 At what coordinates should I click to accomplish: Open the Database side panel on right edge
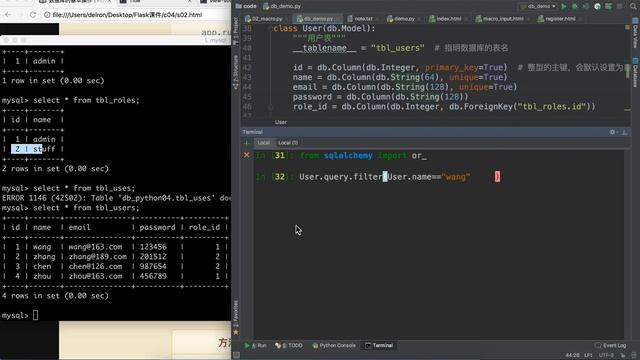click(x=635, y=72)
